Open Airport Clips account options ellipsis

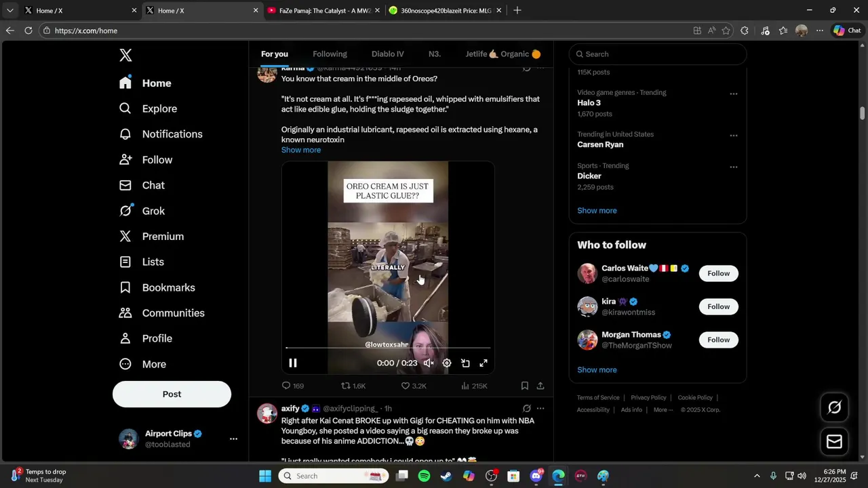point(233,439)
